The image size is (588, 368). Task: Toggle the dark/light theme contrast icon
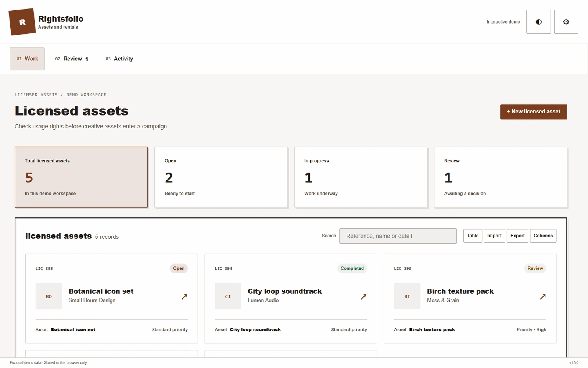(x=538, y=22)
